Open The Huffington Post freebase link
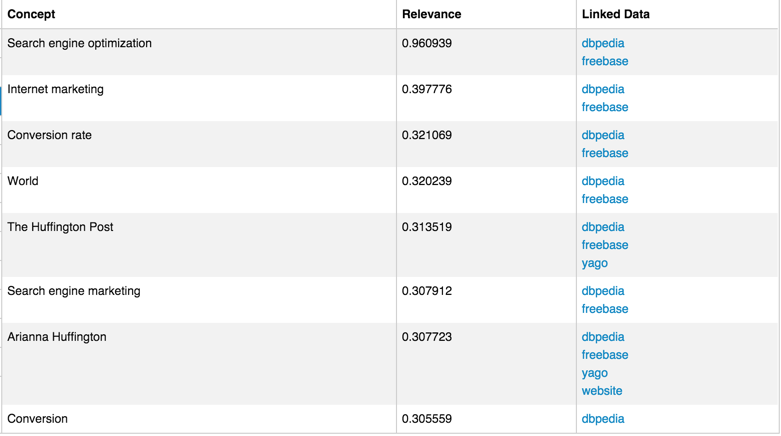The height and width of the screenshot is (436, 781). (604, 245)
